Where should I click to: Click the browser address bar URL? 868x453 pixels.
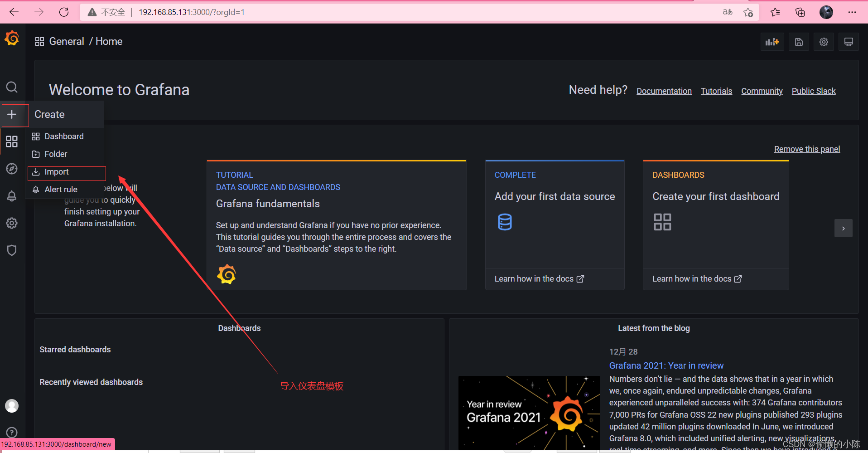[192, 12]
